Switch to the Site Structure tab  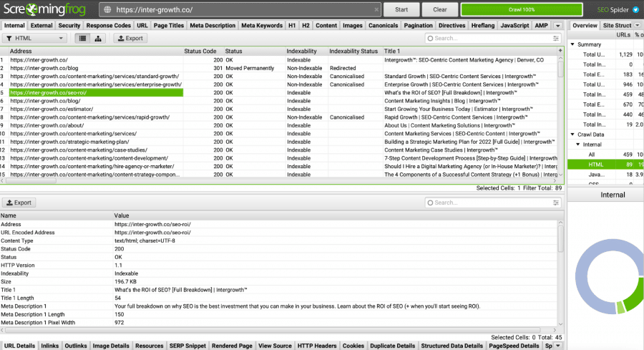617,26
